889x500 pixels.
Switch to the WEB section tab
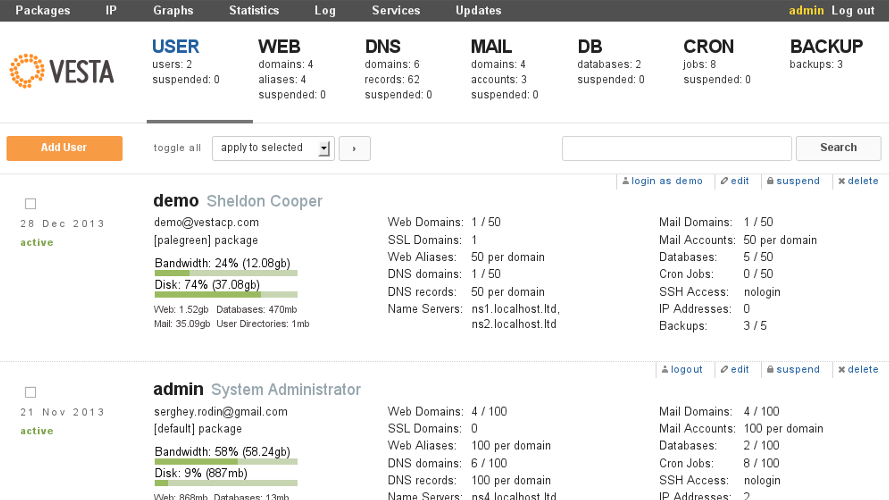279,47
